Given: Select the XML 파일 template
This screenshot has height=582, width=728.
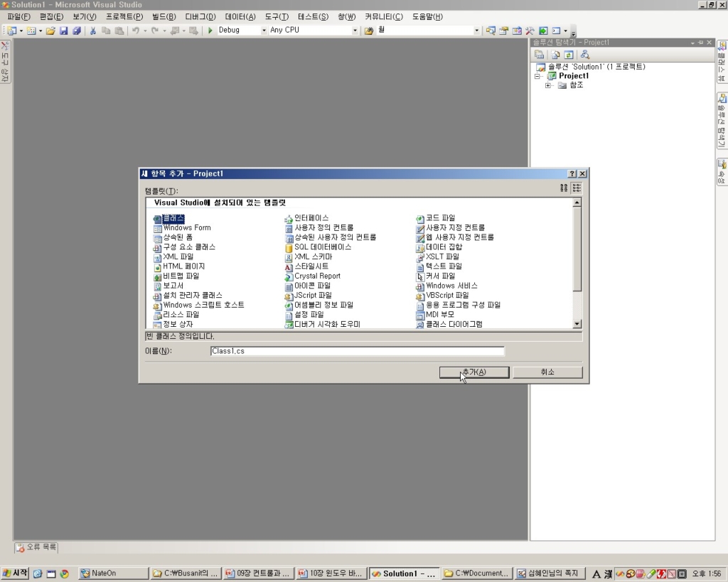Looking at the screenshot, I should tap(173, 257).
